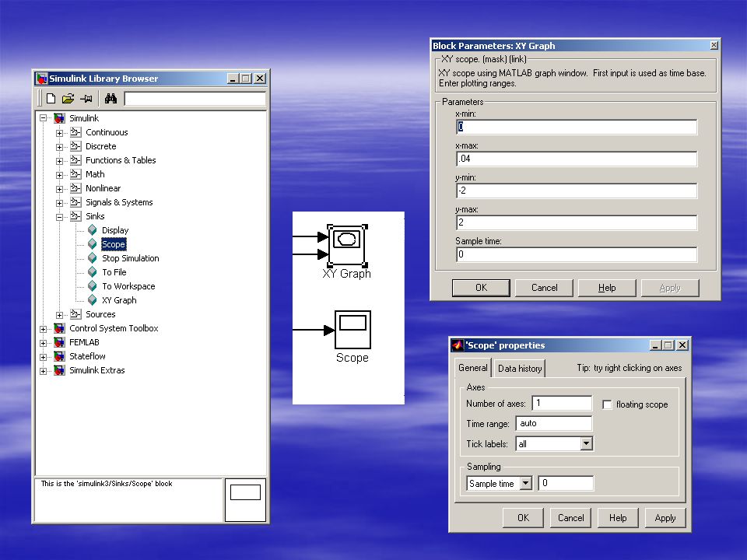Click the Nonlinear library icon
Image resolution: width=747 pixels, height=560 pixels.
pos(75,188)
